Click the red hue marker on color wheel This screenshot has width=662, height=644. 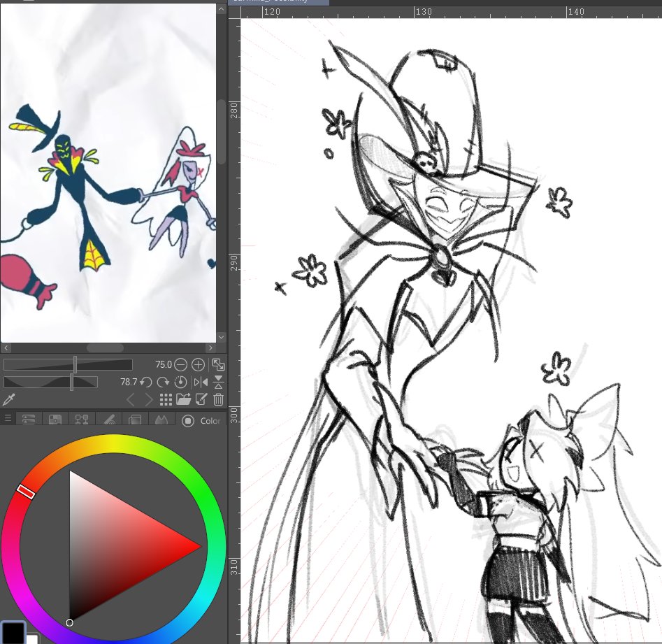click(26, 492)
